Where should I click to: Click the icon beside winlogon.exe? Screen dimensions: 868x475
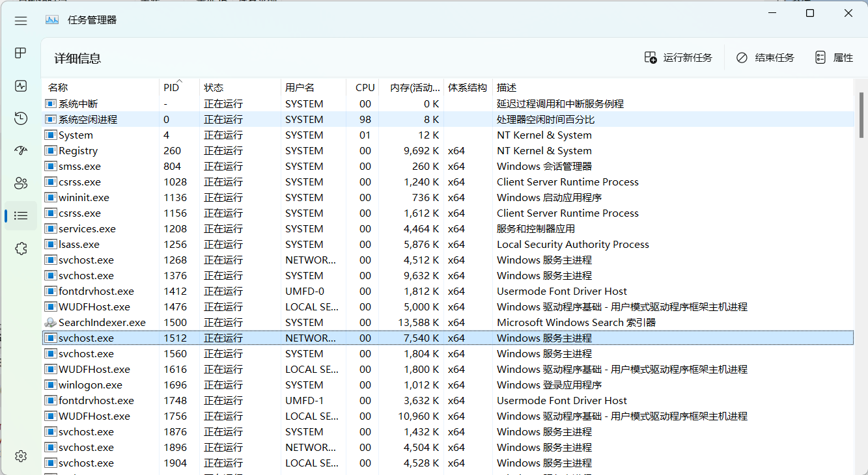[51, 385]
